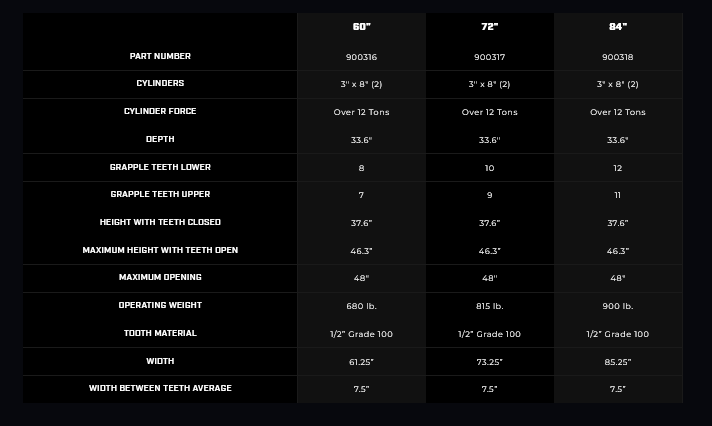Select the WIDTH BETWEEN TEETH AVERAGE label
The image size is (712, 426).
click(x=160, y=388)
